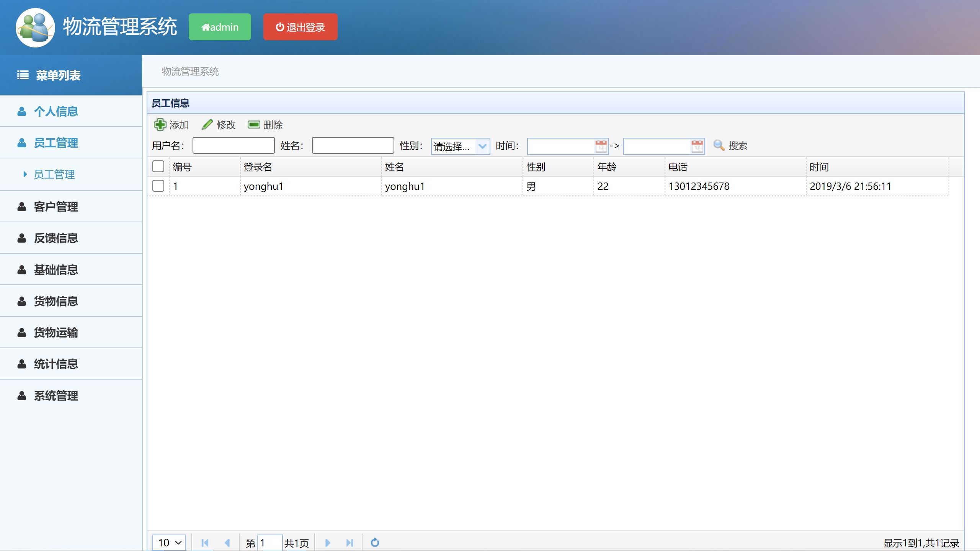
Task: Click the 修改 (Edit) icon button
Action: pos(217,124)
